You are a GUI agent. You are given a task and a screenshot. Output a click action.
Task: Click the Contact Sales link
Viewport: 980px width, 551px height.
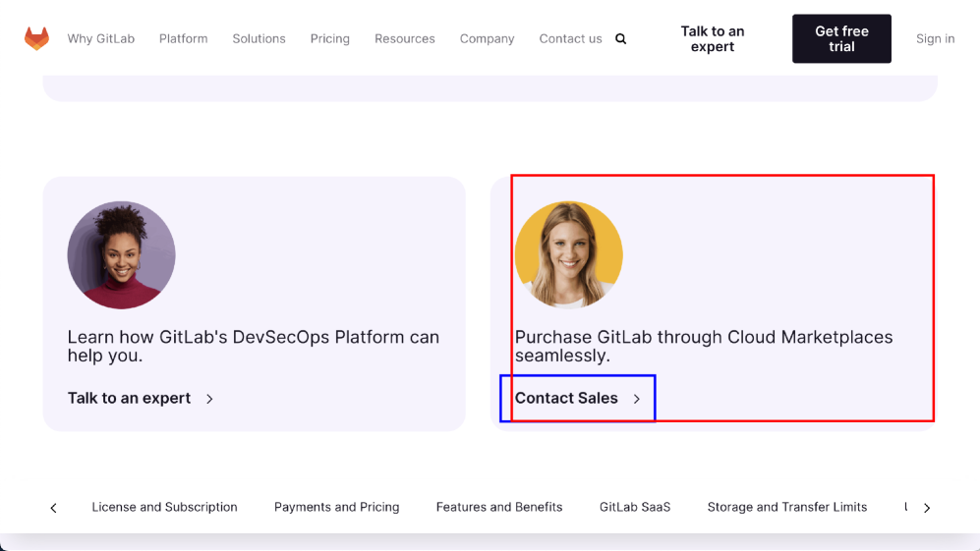tap(566, 398)
